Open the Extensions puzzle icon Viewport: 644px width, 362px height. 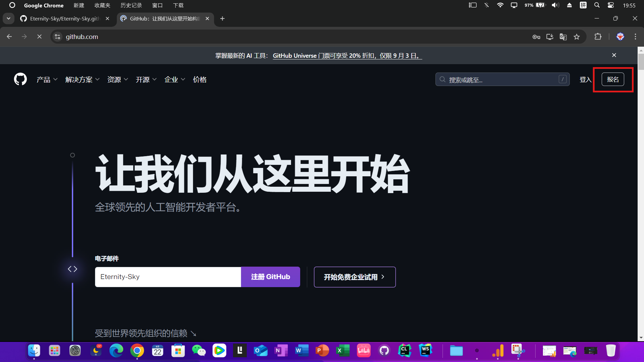[598, 37]
